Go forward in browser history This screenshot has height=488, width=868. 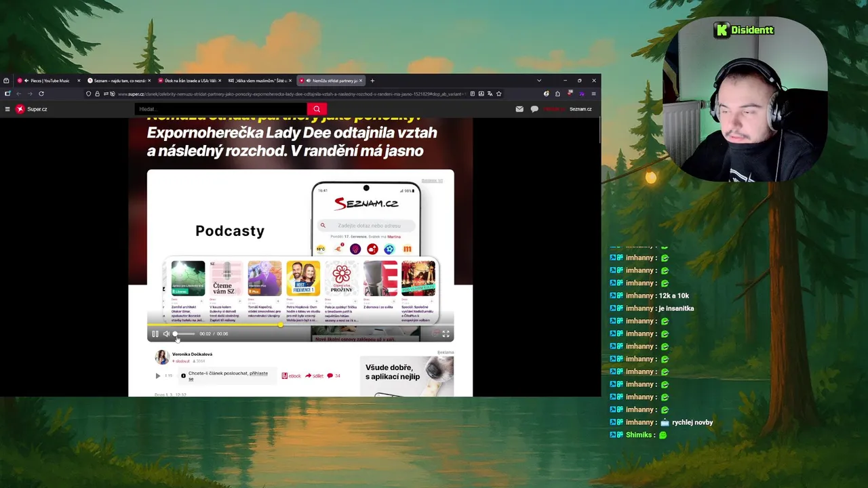coord(30,94)
